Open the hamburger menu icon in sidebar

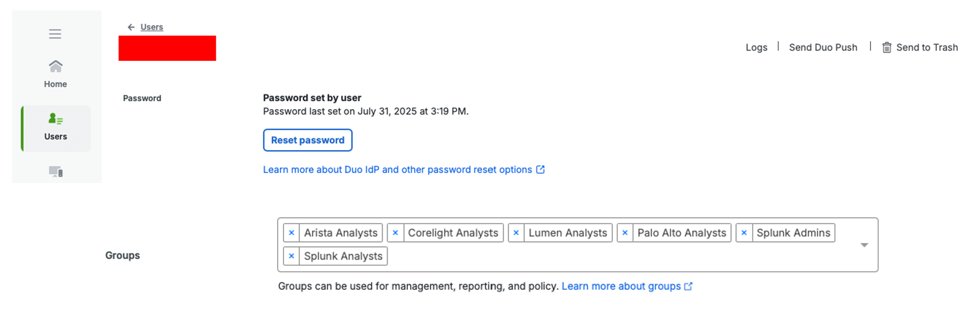click(x=55, y=34)
